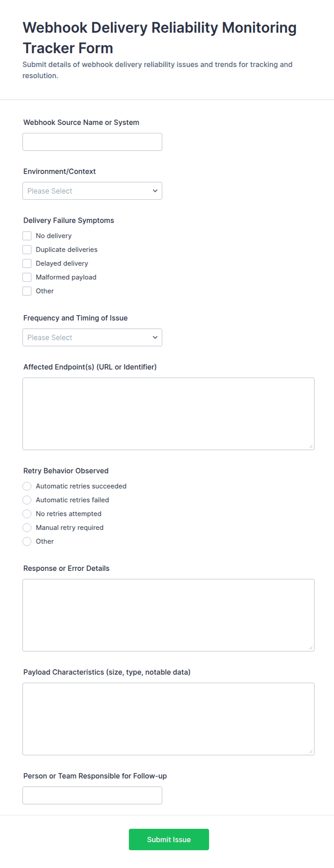
Task: Click the Response or Error Details text area
Action: 168,615
